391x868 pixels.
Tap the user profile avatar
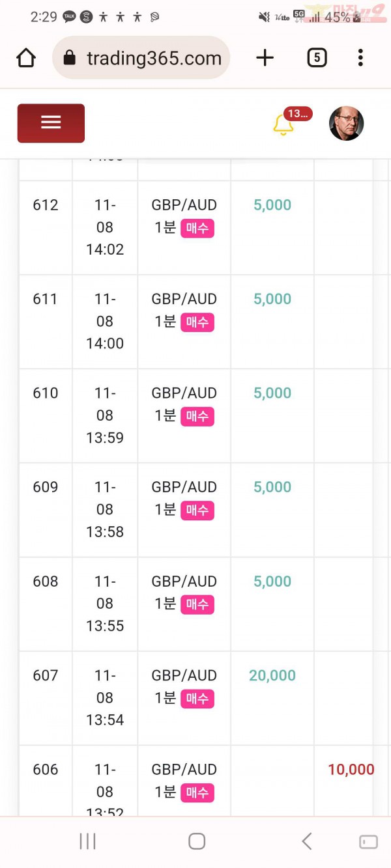tap(347, 123)
